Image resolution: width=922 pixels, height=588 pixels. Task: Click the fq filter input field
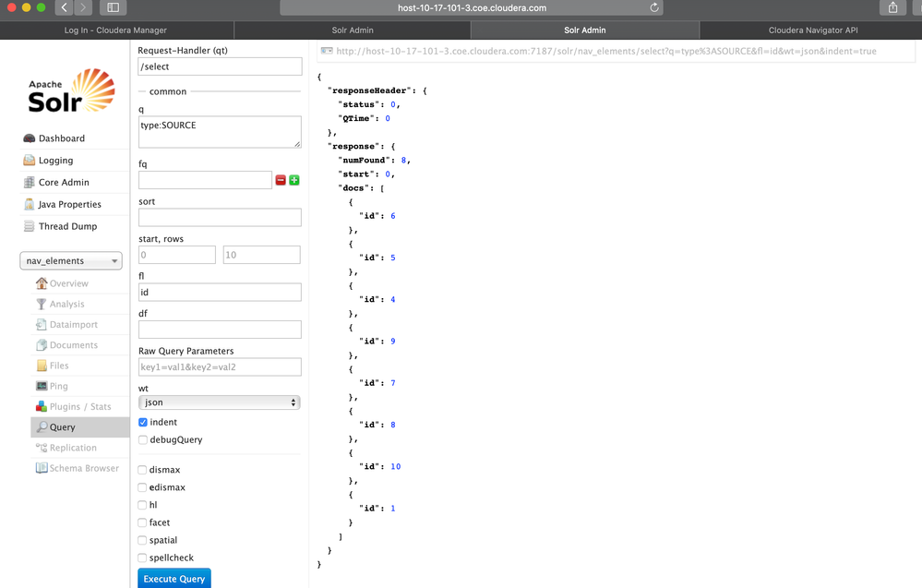pyautogui.click(x=205, y=180)
